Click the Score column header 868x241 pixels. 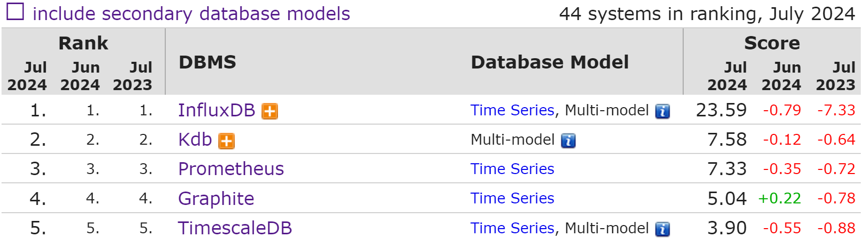point(772,43)
